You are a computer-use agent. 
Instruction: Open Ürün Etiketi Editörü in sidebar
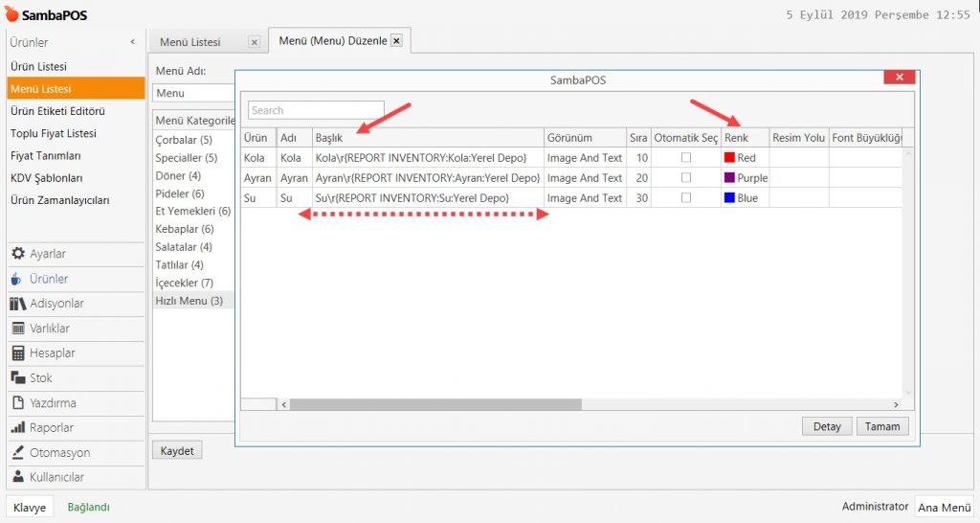click(x=57, y=111)
